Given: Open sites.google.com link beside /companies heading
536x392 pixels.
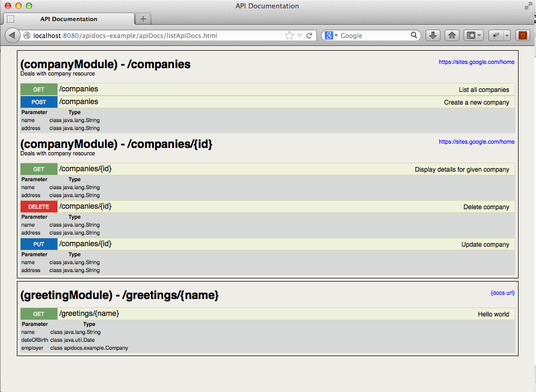Looking at the screenshot, I should click(476, 62).
